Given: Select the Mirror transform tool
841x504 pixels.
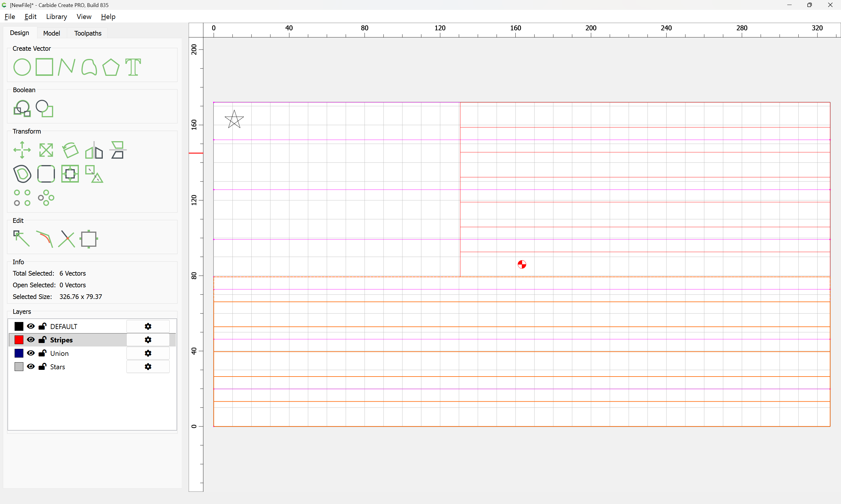Looking at the screenshot, I should pyautogui.click(x=94, y=150).
